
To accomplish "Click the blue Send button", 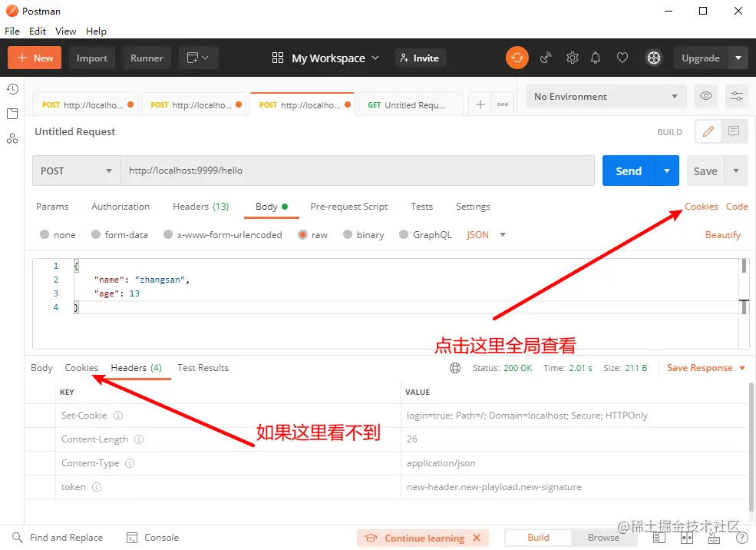I will pos(629,171).
